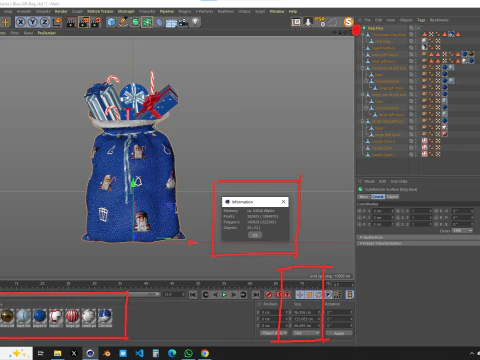Step forward one frame
The height and width of the screenshot is (360, 480).
click(234, 295)
